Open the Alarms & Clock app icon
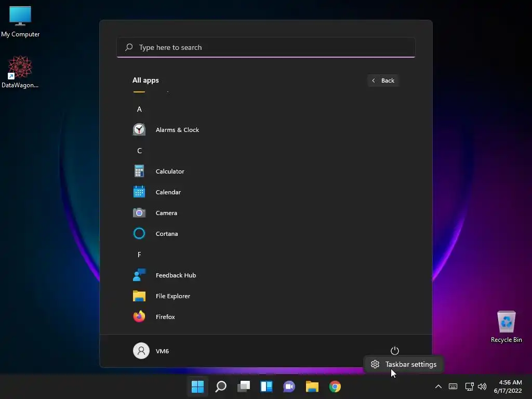This screenshot has width=532, height=399. click(139, 129)
